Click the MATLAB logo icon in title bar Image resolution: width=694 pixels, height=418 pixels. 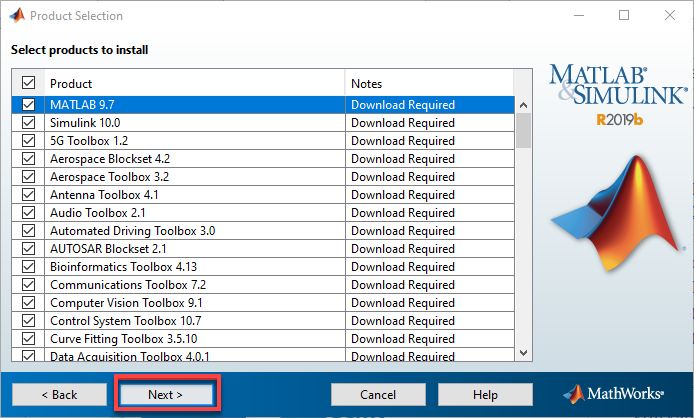[17, 15]
